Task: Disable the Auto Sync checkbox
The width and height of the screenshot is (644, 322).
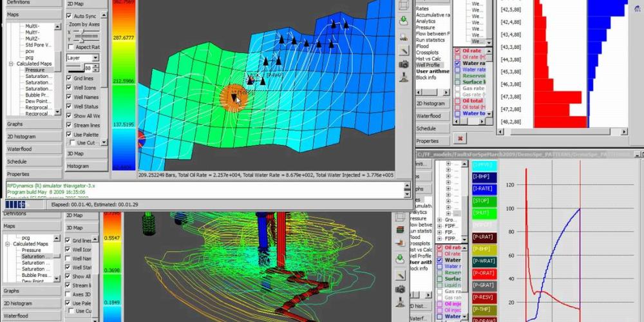Action: click(70, 16)
